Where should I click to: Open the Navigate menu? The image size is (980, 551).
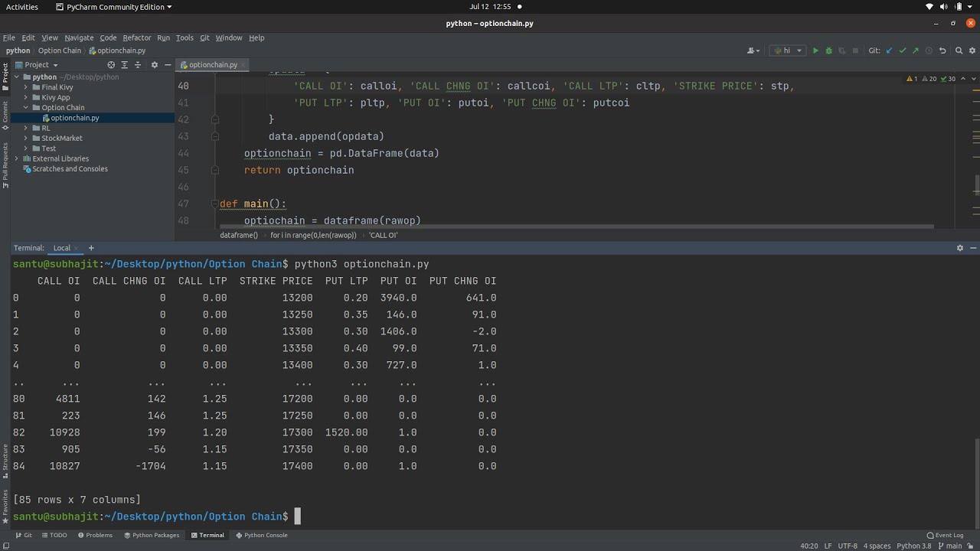click(79, 37)
